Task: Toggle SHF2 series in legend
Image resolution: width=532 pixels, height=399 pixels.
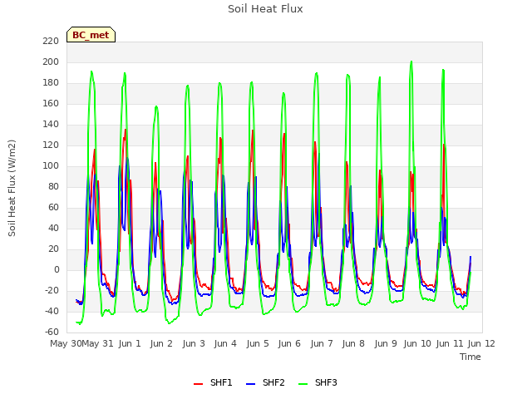Action: point(265,382)
